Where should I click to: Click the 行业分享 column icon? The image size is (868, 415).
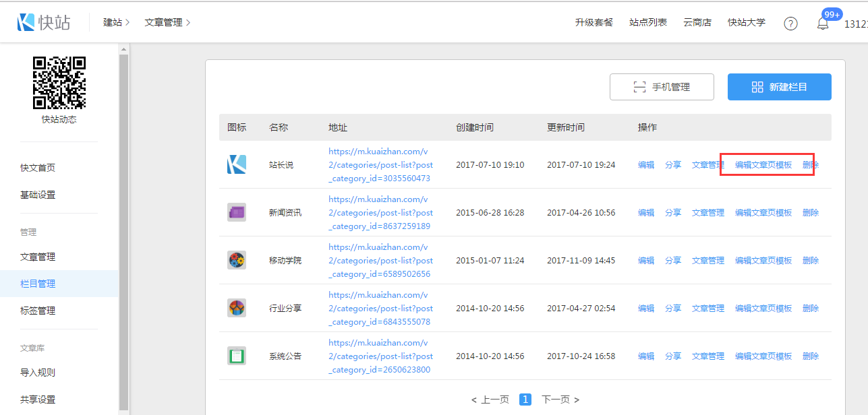(237, 308)
